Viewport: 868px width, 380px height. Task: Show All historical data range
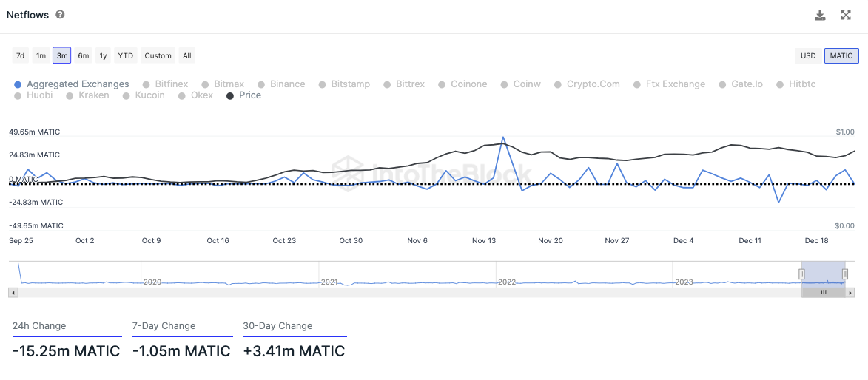[187, 55]
